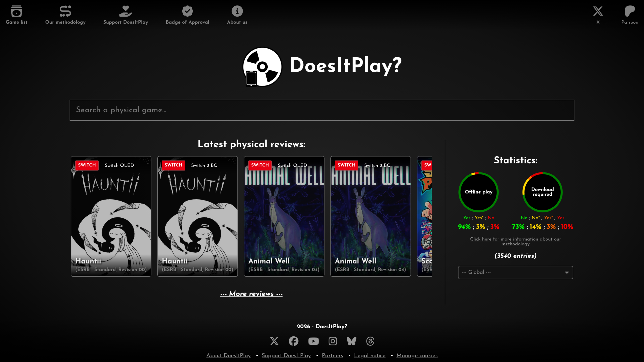Screen dimensions: 644x362
Task: Click Badge of Approval menu label
Action: [187, 22]
